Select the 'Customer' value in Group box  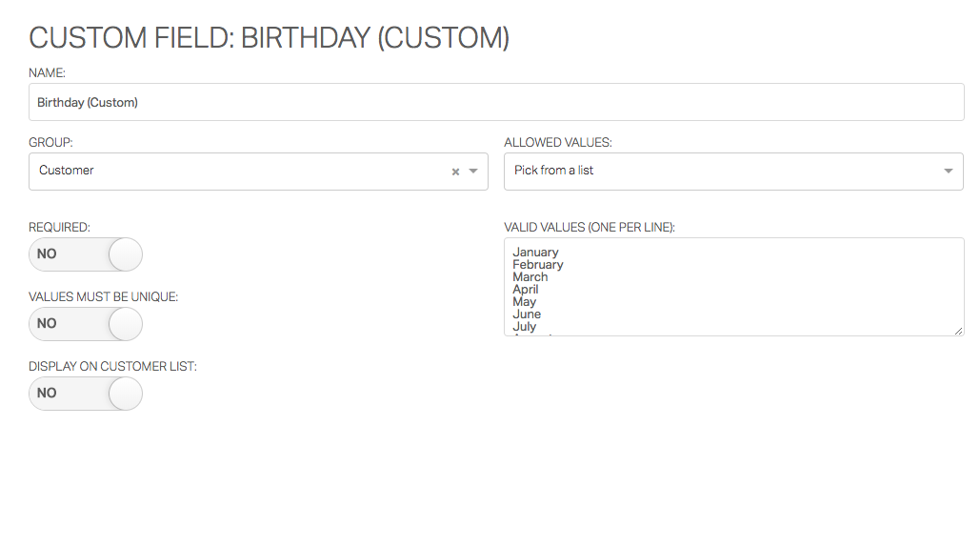pos(67,171)
